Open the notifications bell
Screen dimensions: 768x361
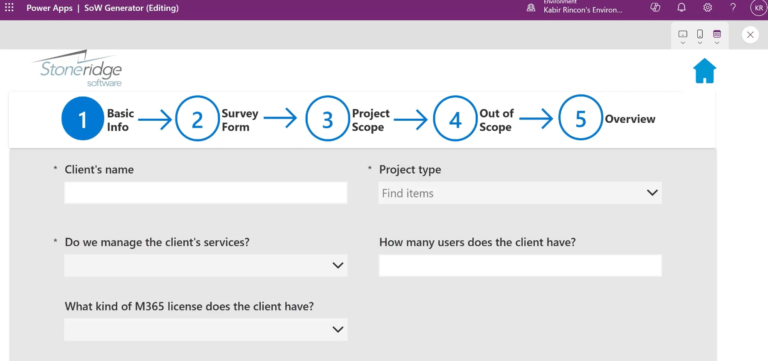[681, 7]
